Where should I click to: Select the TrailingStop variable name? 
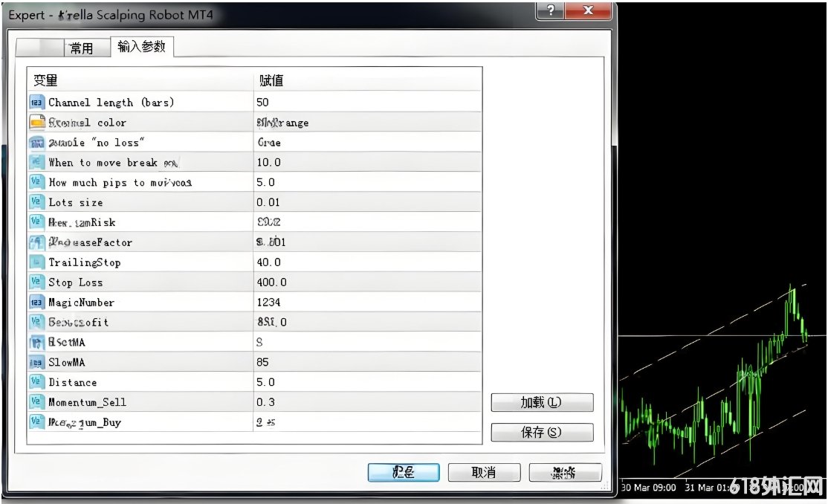click(85, 262)
